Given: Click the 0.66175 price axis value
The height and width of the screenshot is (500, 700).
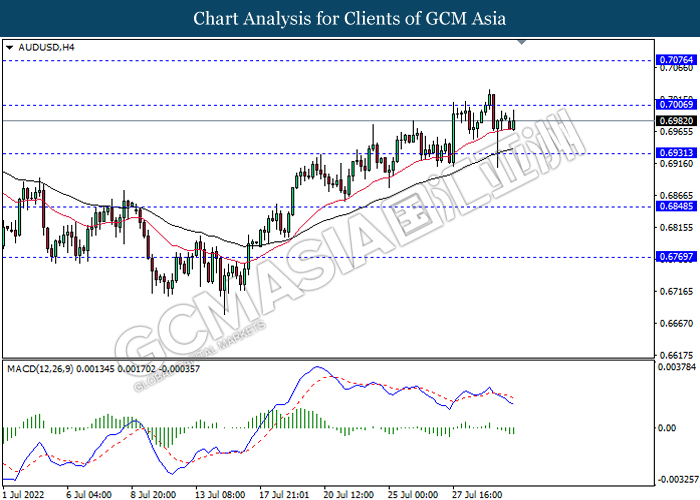Looking at the screenshot, I should click(x=677, y=355).
